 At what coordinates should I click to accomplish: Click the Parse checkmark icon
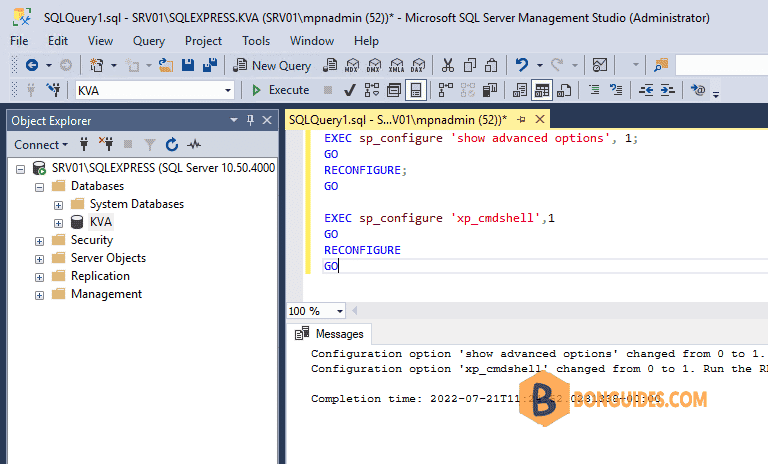350,90
